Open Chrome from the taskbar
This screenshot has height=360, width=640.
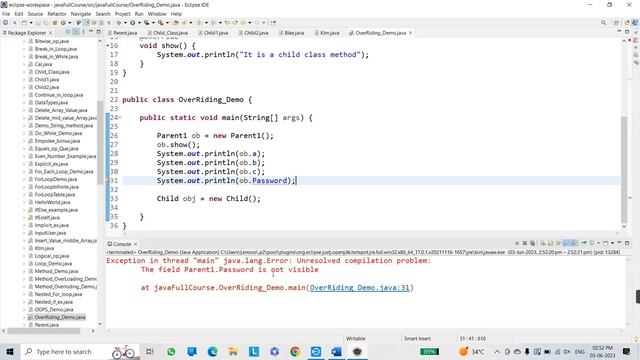click(x=295, y=351)
